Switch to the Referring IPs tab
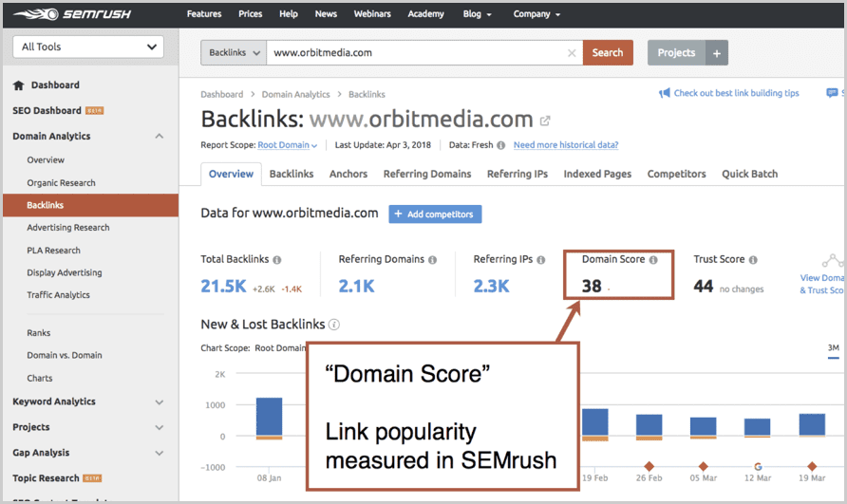This screenshot has height=504, width=847. pyautogui.click(x=518, y=174)
